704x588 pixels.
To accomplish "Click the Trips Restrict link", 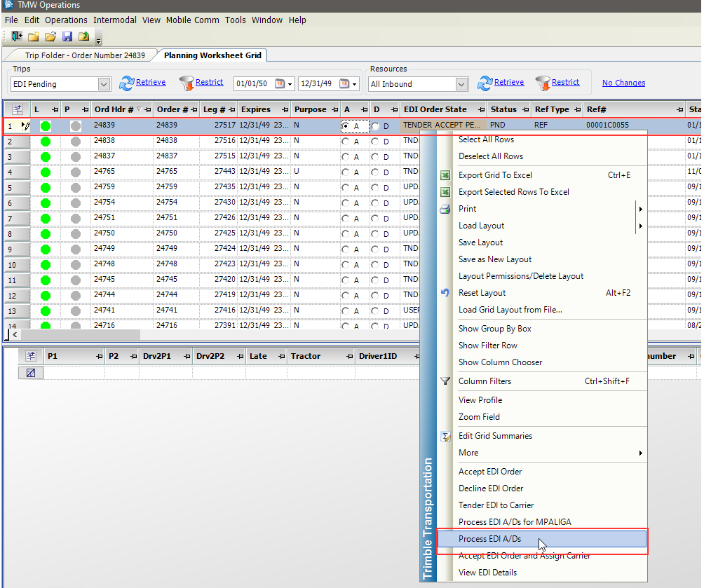I will 209,82.
